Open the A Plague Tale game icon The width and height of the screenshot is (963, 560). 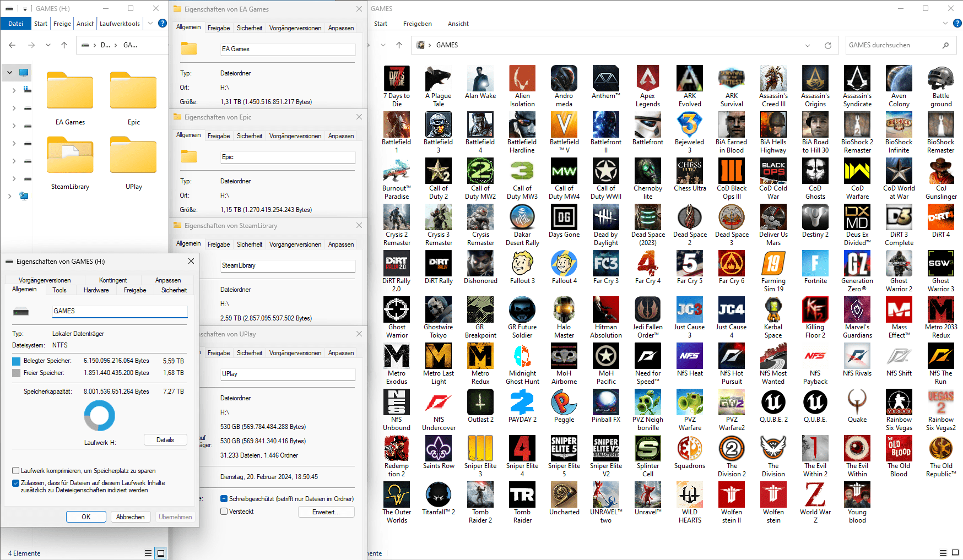[x=439, y=86]
